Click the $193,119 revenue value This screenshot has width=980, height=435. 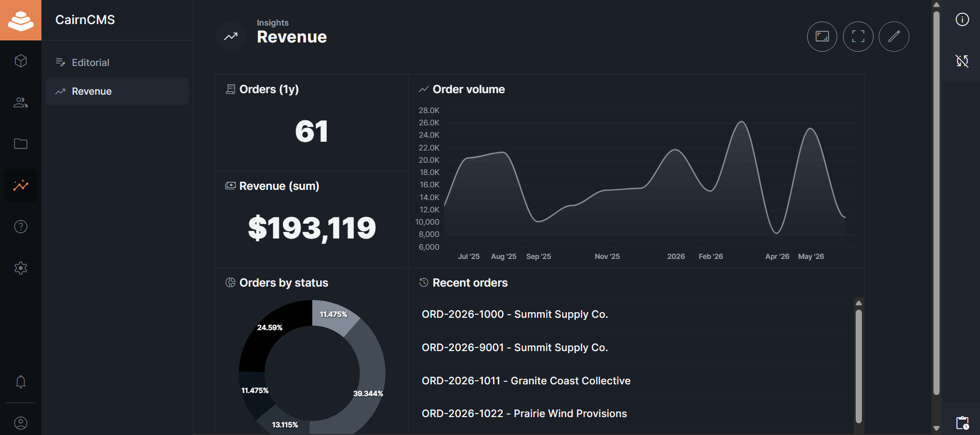[x=312, y=228]
